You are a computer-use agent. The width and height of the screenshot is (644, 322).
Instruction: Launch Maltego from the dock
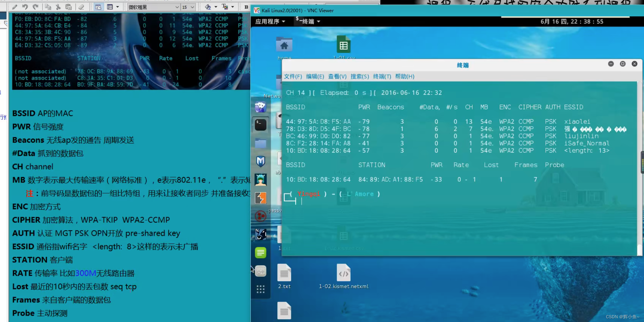coord(261,216)
